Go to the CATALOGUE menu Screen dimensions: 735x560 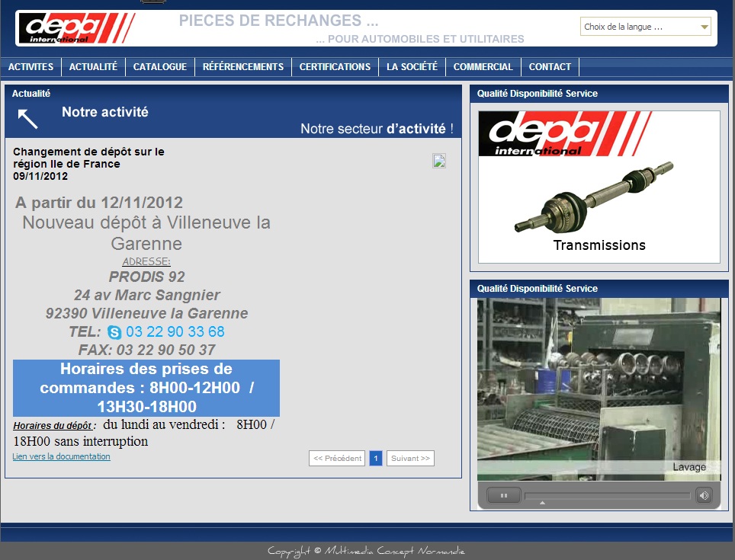pyautogui.click(x=160, y=67)
